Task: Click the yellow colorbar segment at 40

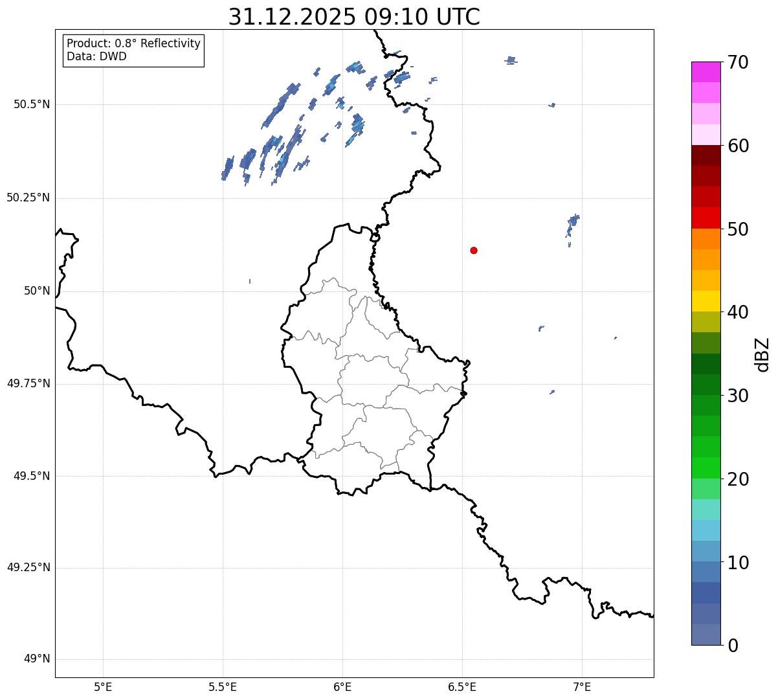Action: coord(706,301)
